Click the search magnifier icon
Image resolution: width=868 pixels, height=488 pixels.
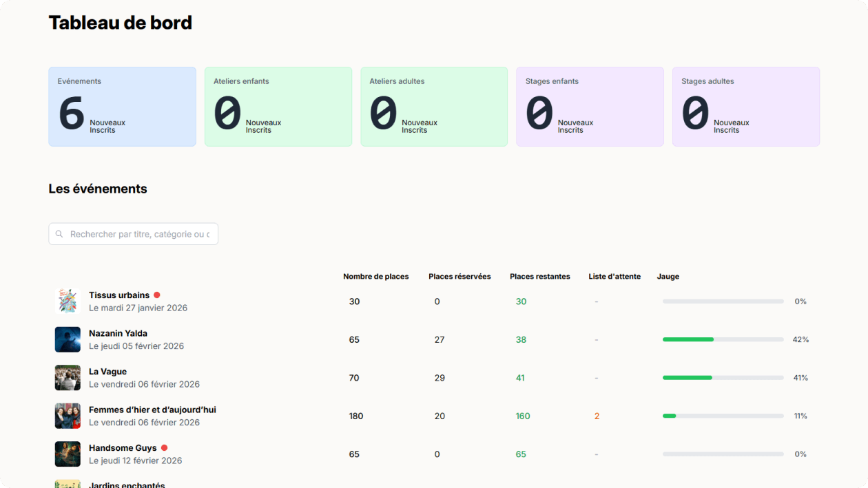(x=59, y=234)
